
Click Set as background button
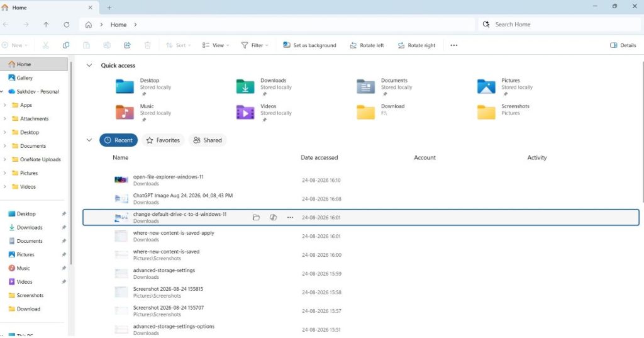309,45
